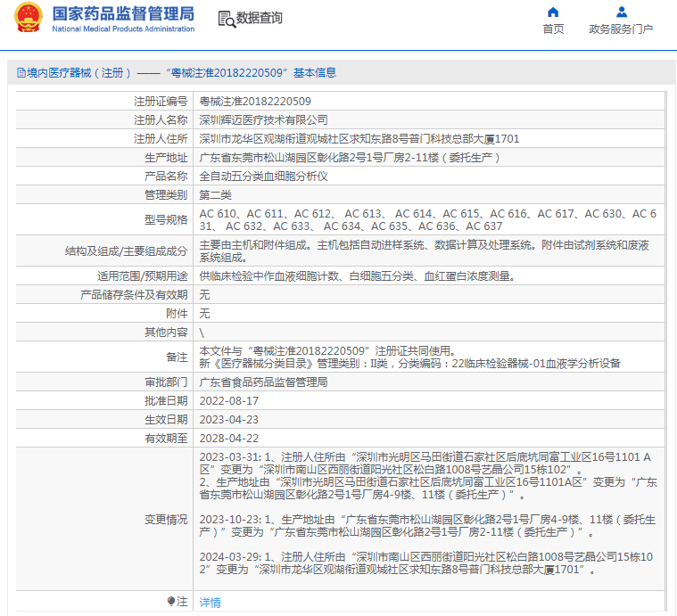The width and height of the screenshot is (677, 616).
Task: Click the document icon before 境内医疗器械
Action: point(21,73)
